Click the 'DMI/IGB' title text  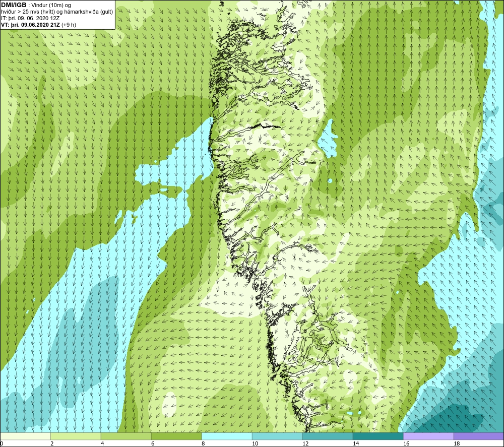14,5
